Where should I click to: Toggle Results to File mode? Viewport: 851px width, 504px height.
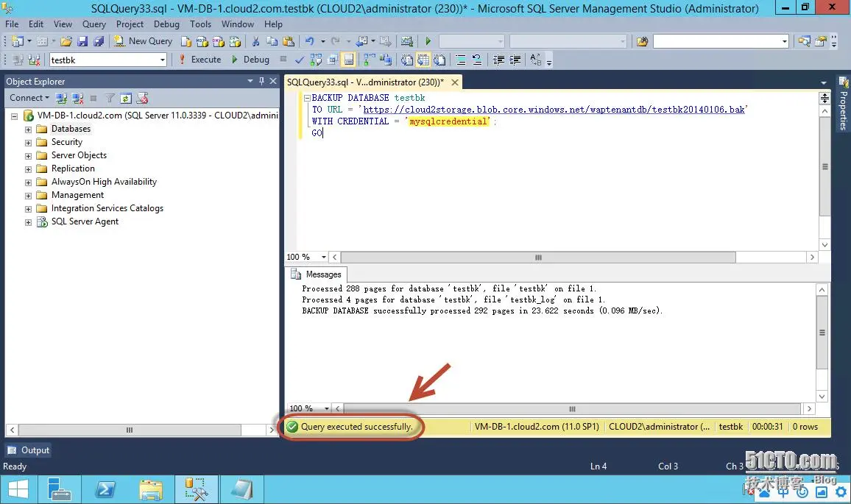point(439,60)
